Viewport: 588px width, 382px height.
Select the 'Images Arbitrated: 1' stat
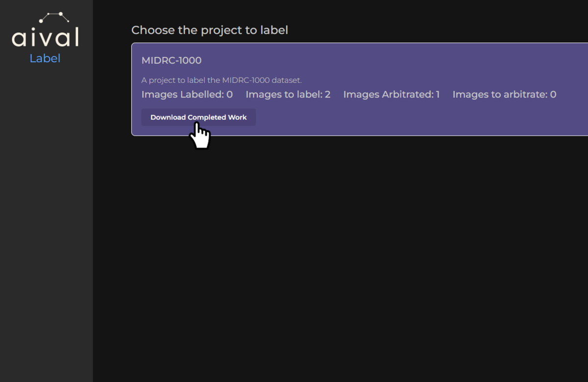tap(392, 94)
